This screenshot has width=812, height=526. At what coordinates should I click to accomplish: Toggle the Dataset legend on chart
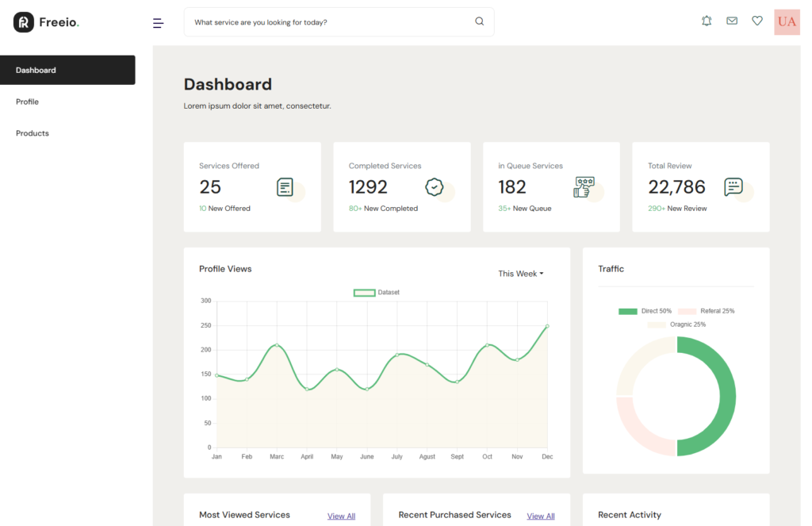pos(376,293)
